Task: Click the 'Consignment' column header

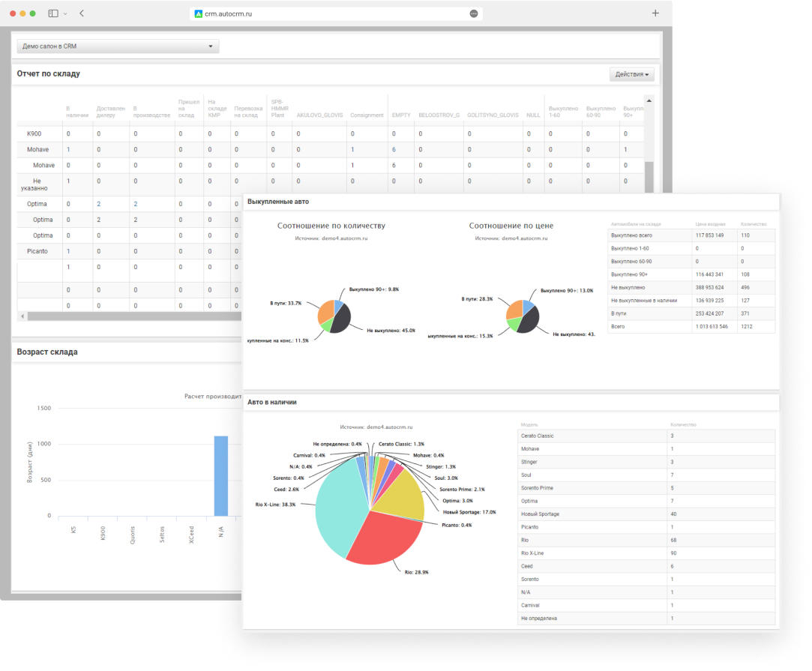Action: pos(367,115)
